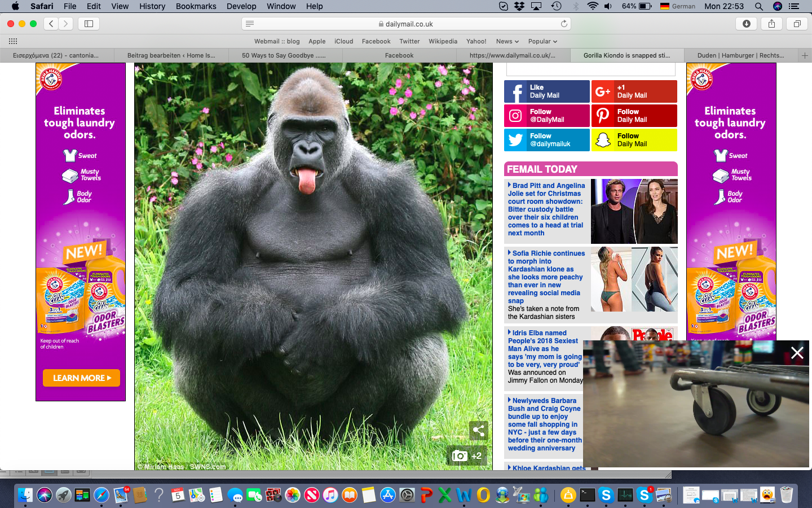Expand the Popular bookmarks folder
The image size is (812, 508).
tap(542, 41)
